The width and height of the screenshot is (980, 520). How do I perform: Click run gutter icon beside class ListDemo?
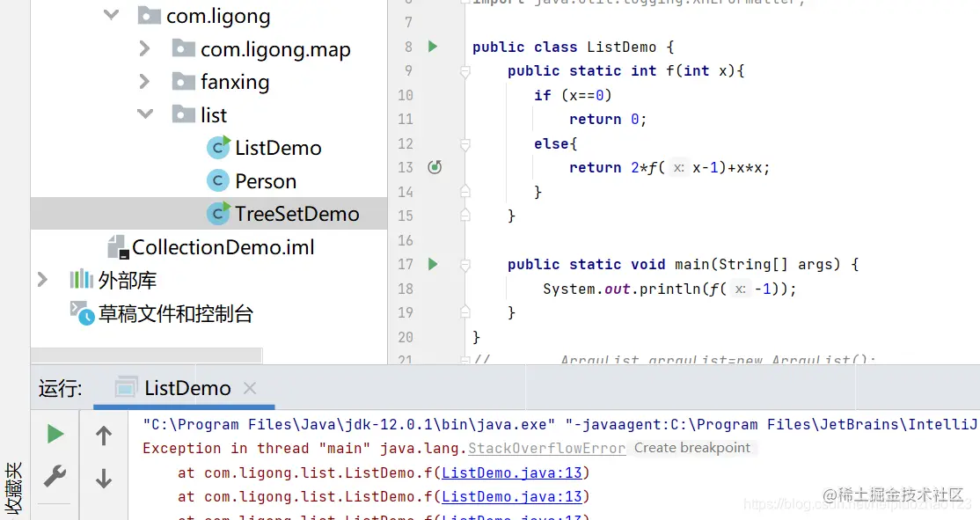click(433, 47)
